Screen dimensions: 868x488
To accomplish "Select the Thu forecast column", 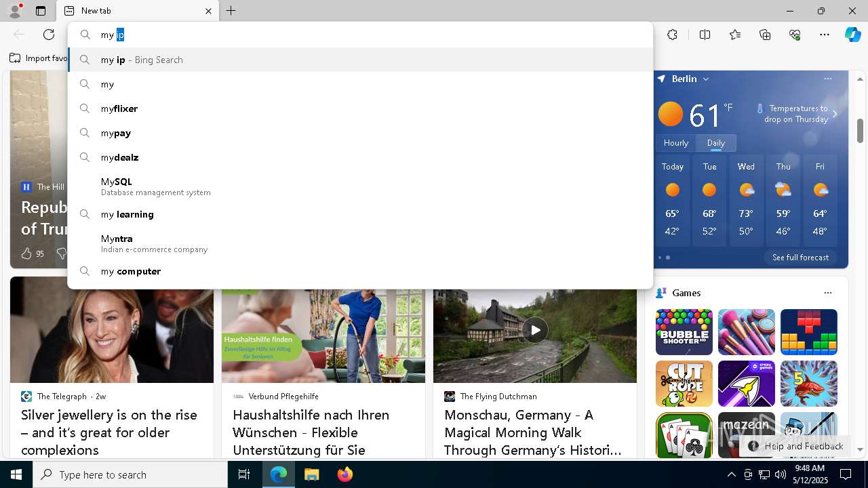I will 783,200.
